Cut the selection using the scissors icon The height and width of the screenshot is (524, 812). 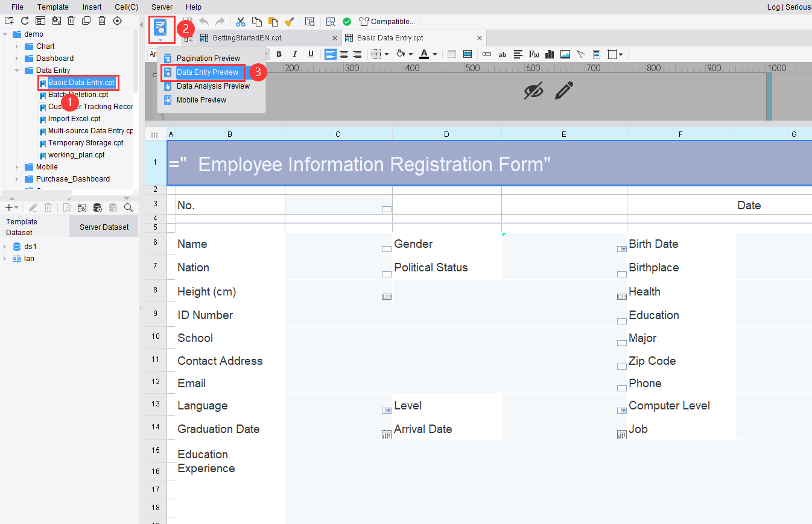[x=240, y=22]
